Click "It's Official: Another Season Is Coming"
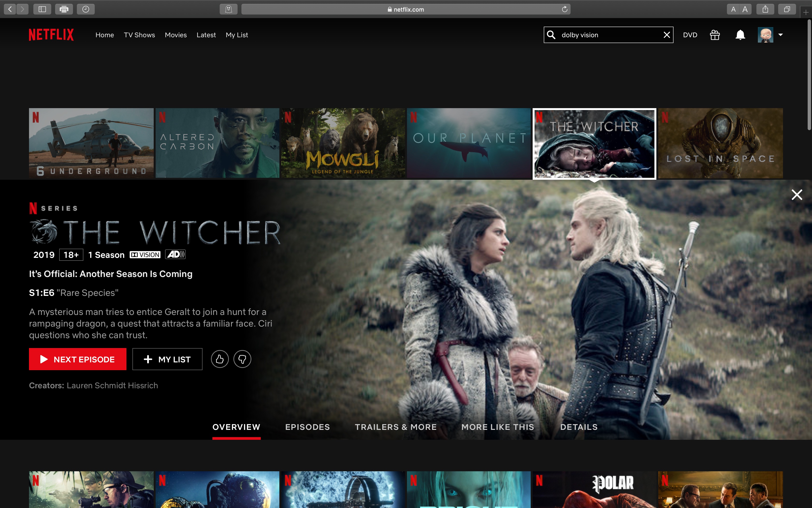Screen dimensions: 812x508 point(111,274)
